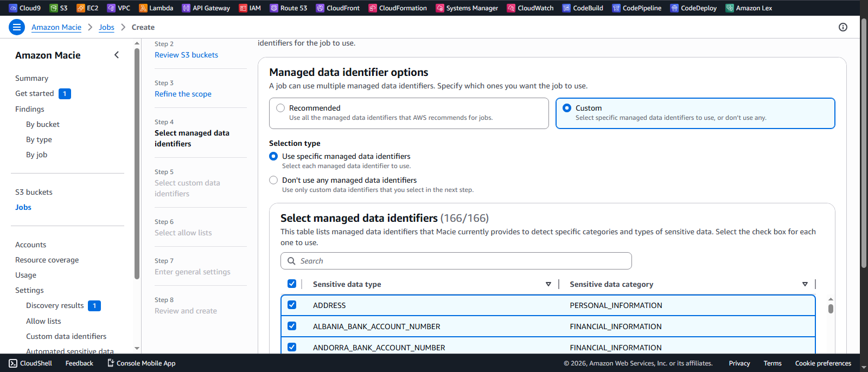This screenshot has width=868, height=372.
Task: Go to Amazon Macie breadcrumb link
Action: pyautogui.click(x=56, y=27)
